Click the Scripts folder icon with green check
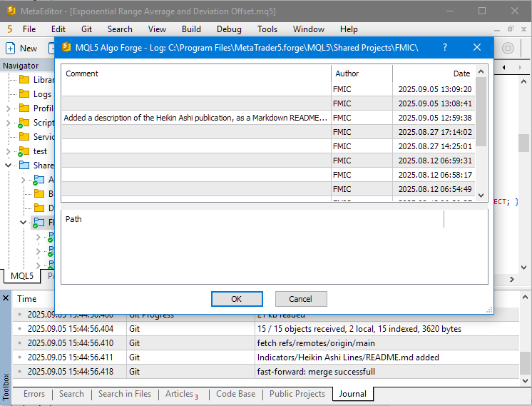 (23, 123)
